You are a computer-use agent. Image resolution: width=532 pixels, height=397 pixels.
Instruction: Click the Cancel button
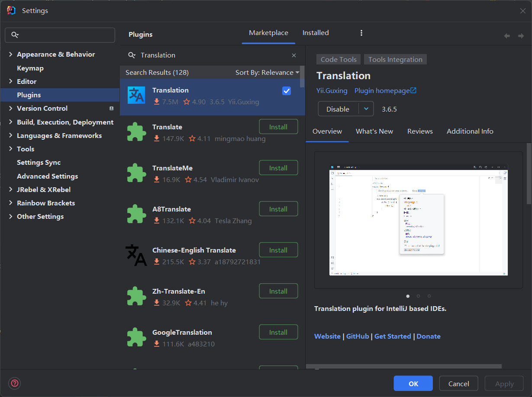coord(458,384)
